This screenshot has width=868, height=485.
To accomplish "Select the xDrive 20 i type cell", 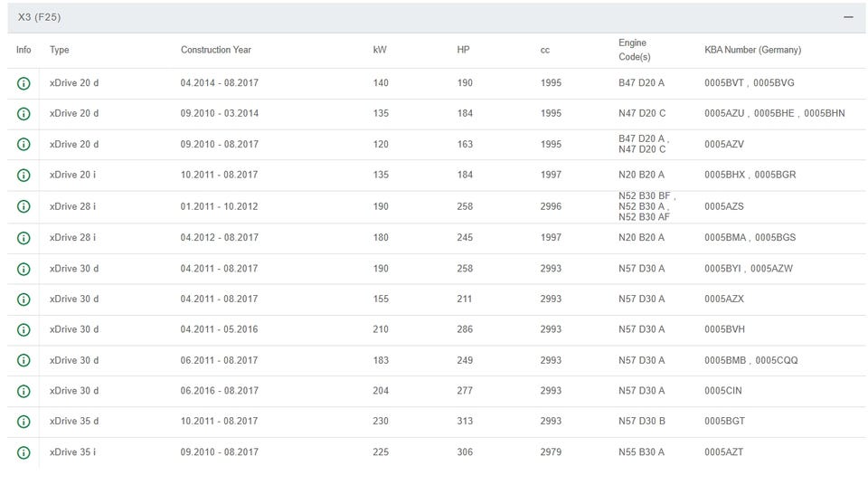I will click(72, 175).
